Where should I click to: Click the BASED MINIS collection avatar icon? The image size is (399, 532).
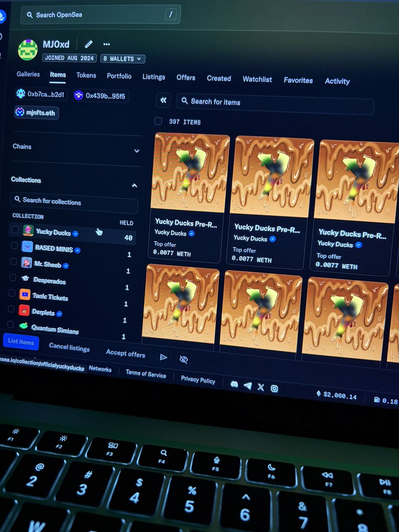27,246
